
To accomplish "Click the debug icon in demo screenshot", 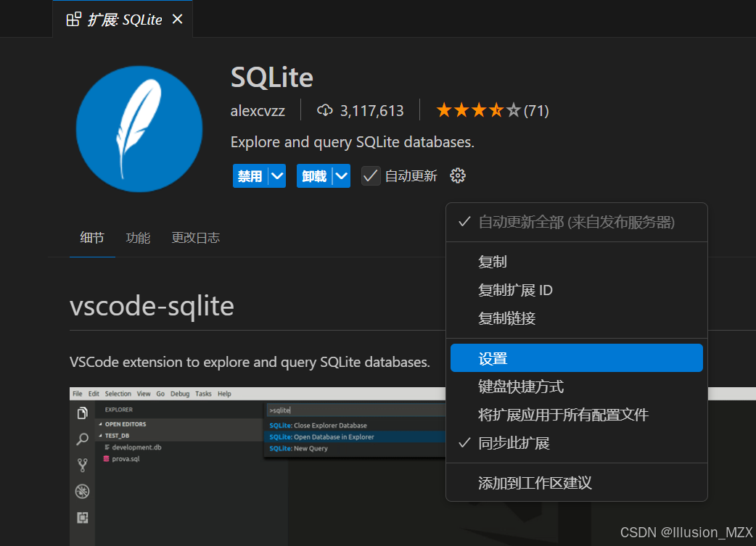I will coord(83,491).
